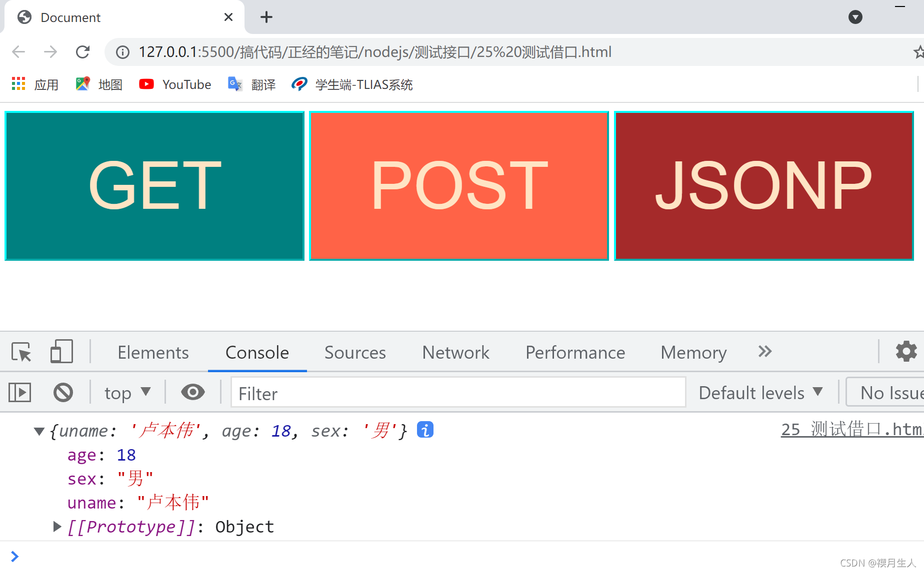Viewport: 924px width, 572px height.
Task: Create a live expression with eye icon
Action: coord(193,392)
